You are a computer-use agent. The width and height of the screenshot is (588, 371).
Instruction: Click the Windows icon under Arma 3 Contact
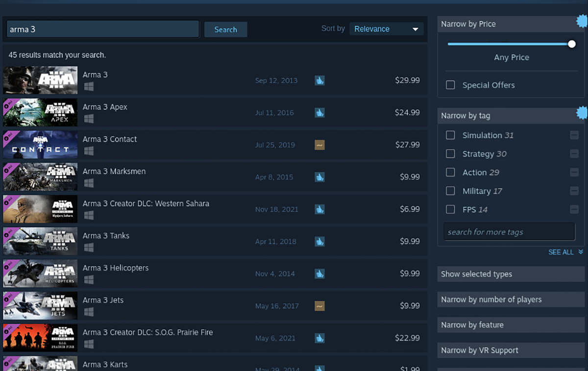click(88, 151)
